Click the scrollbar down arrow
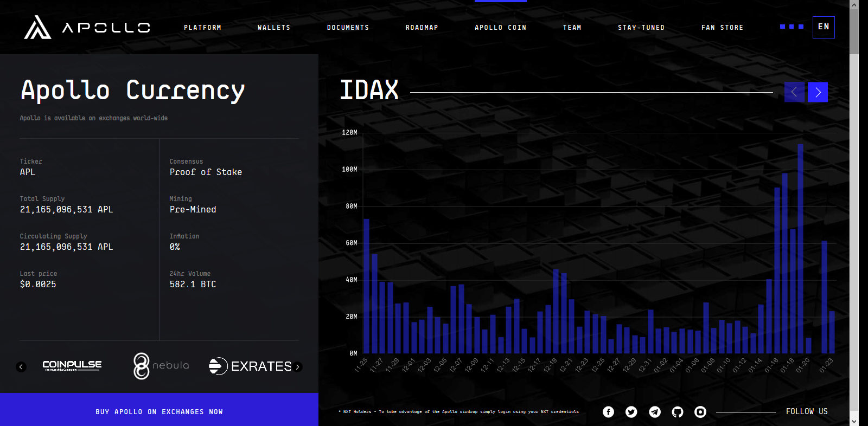Viewport: 868px width, 426px height. (x=854, y=421)
